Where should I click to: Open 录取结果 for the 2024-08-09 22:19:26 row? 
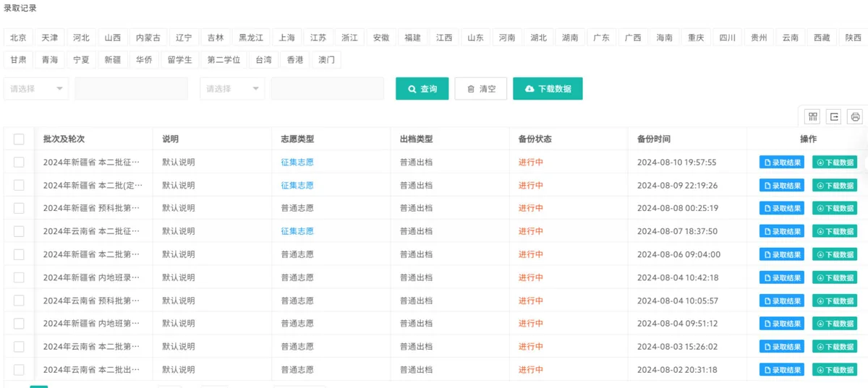point(782,186)
